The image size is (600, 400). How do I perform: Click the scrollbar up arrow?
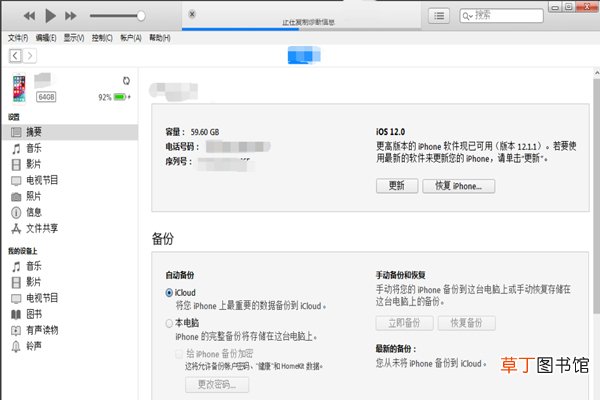point(597,72)
